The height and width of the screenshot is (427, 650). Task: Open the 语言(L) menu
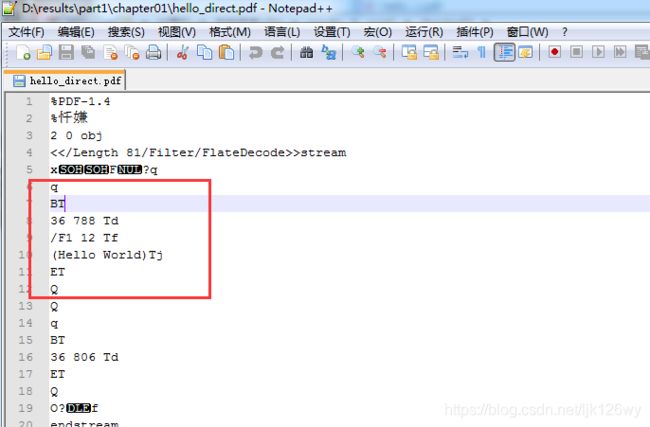(x=282, y=32)
